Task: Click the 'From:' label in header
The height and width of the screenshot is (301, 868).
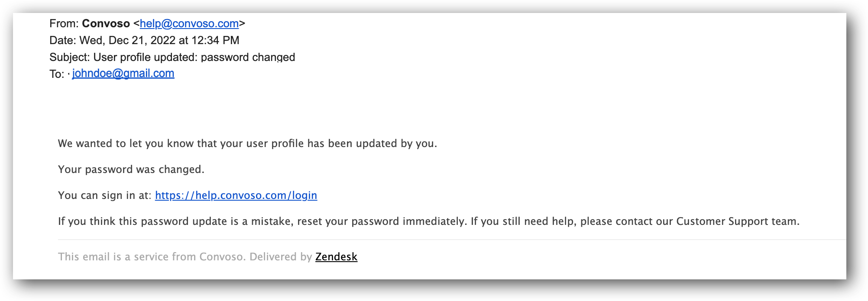Action: 64,24
